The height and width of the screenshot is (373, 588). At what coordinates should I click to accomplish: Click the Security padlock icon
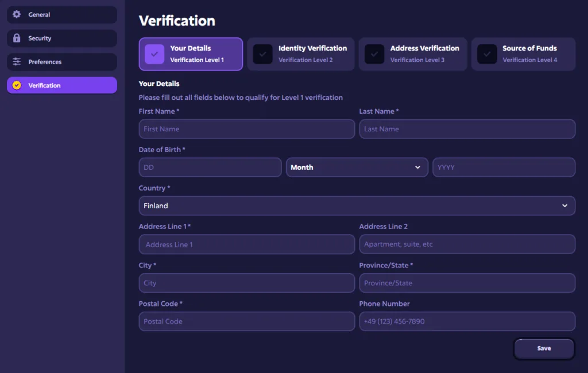pos(17,38)
